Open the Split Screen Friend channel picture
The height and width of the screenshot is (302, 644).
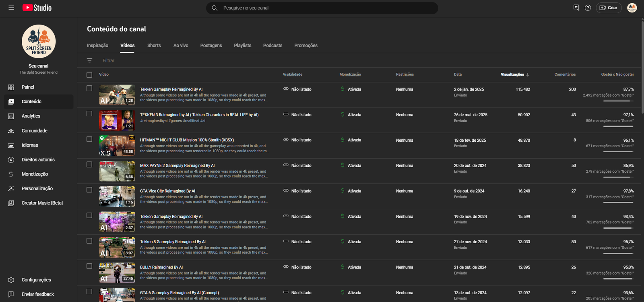[x=39, y=41]
